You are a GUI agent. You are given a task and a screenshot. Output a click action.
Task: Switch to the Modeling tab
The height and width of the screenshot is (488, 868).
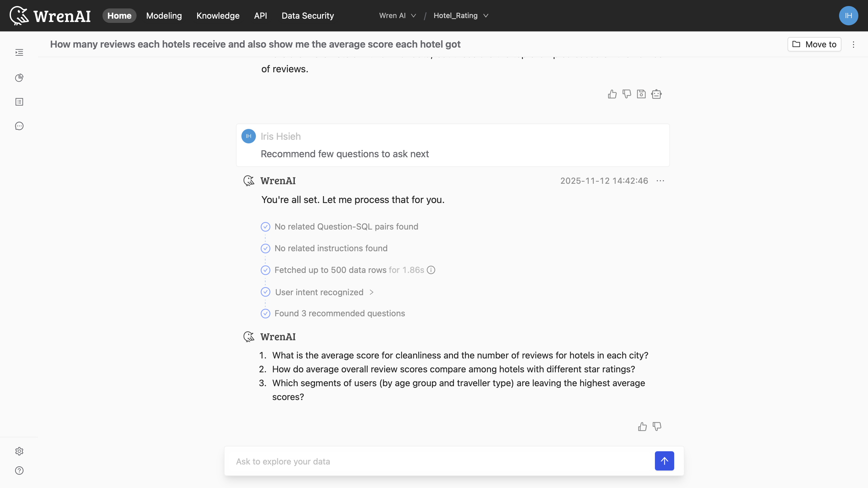tap(164, 15)
